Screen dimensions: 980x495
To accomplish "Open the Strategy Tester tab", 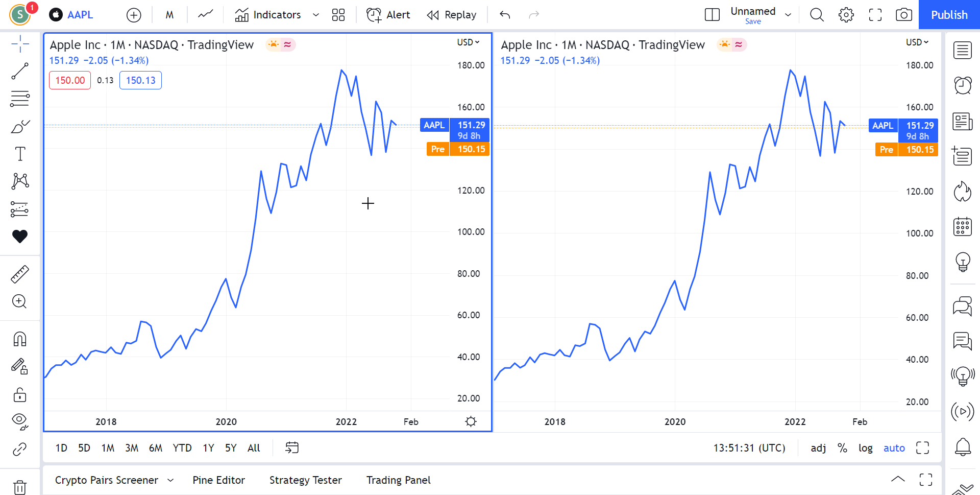I will coord(305,480).
